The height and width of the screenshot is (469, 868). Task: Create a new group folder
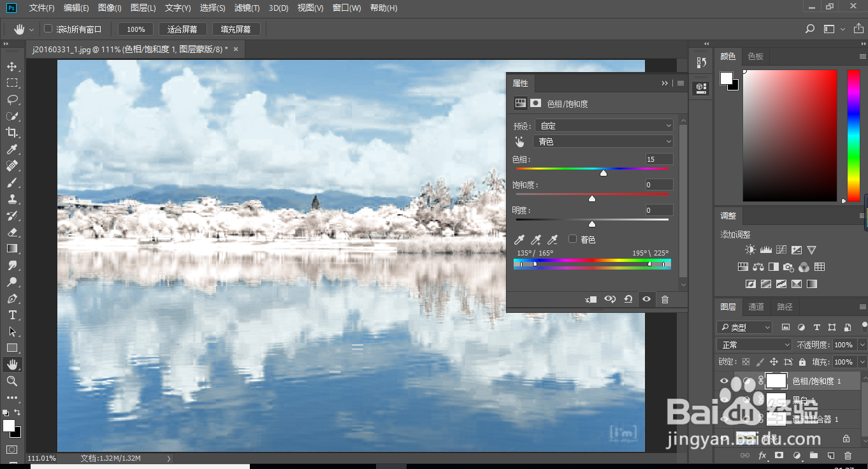(814, 456)
